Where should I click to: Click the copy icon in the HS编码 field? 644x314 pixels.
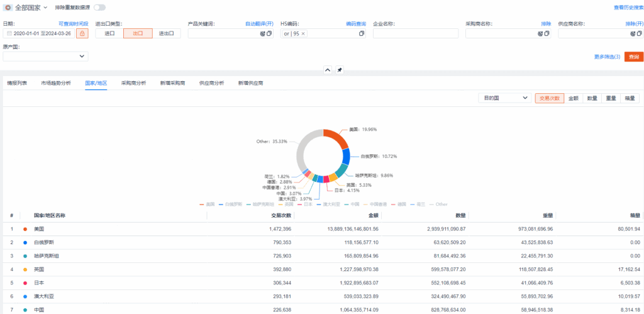362,33
